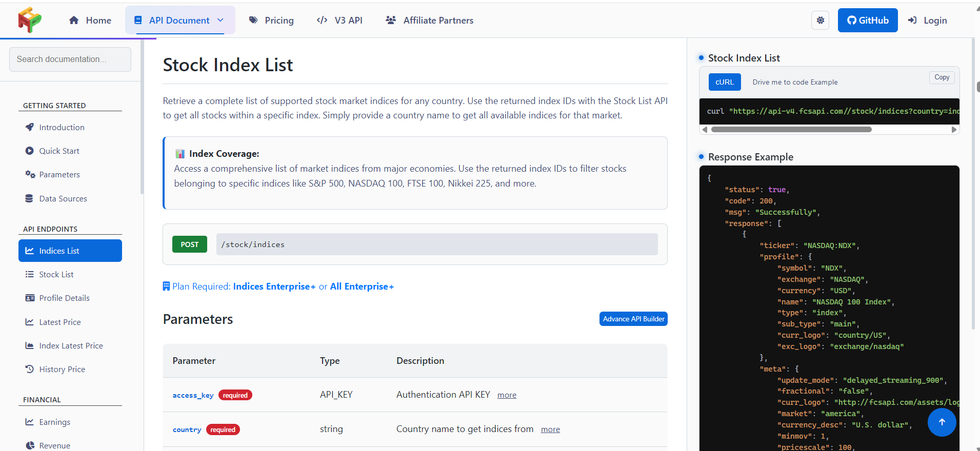Click the Stock List list icon
The image size is (980, 451).
[30, 274]
